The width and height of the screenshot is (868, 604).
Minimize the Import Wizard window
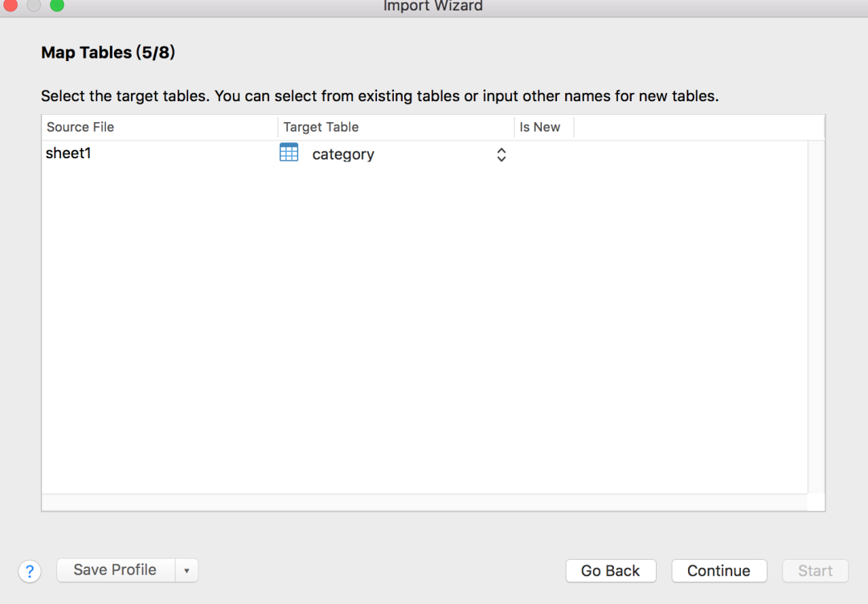[x=34, y=6]
